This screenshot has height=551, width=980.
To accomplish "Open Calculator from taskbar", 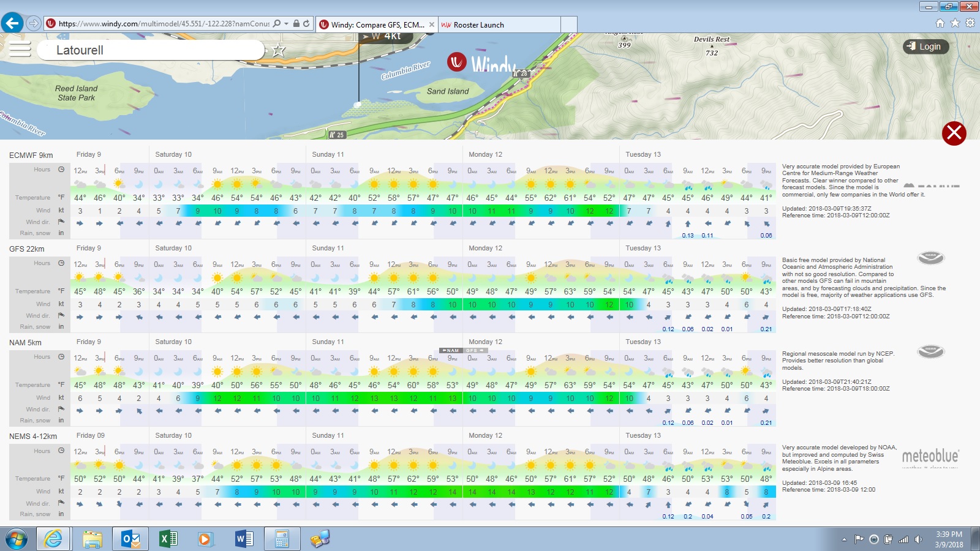I will [x=282, y=539].
